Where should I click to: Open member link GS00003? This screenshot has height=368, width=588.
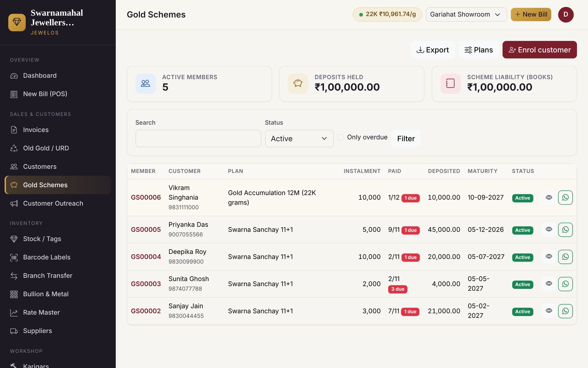tap(146, 284)
